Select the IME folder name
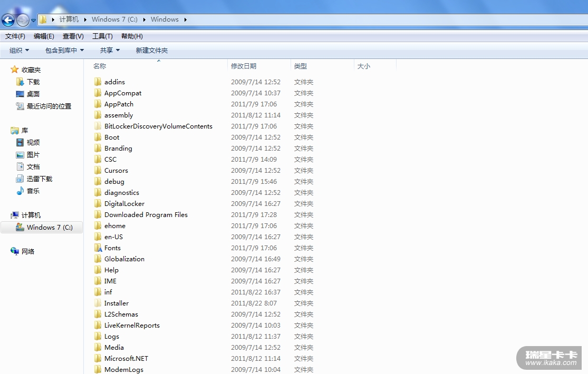This screenshot has width=588, height=374. (x=110, y=281)
